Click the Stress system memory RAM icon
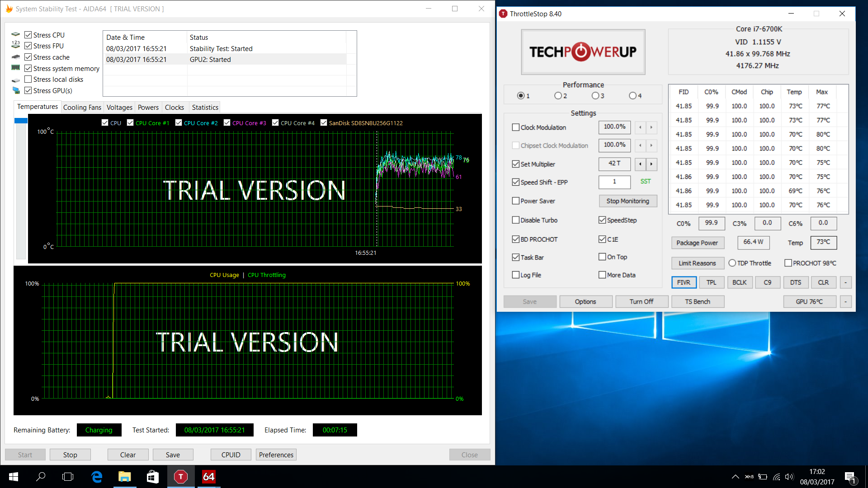Screen dimensions: 868x488 pos(16,68)
